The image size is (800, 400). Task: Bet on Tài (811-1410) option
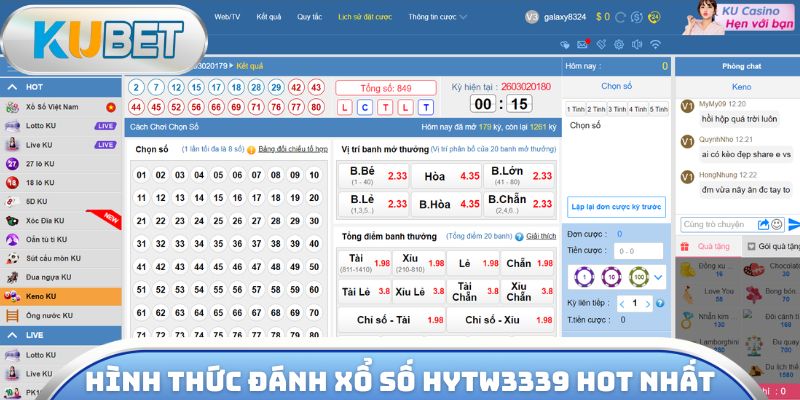364,263
